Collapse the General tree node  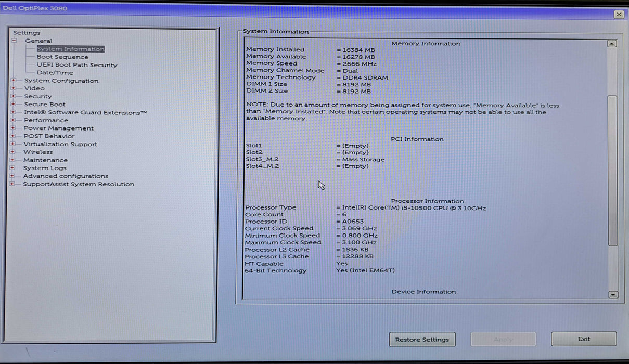click(x=14, y=41)
